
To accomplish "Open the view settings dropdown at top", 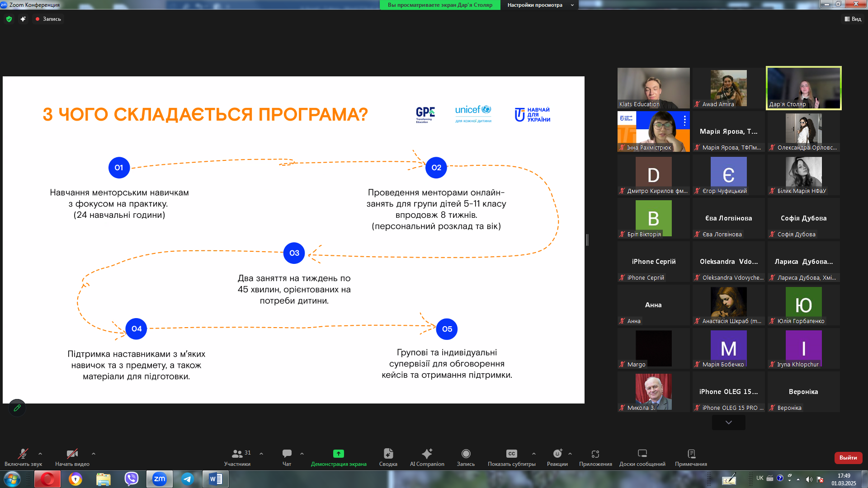I will (540, 5).
